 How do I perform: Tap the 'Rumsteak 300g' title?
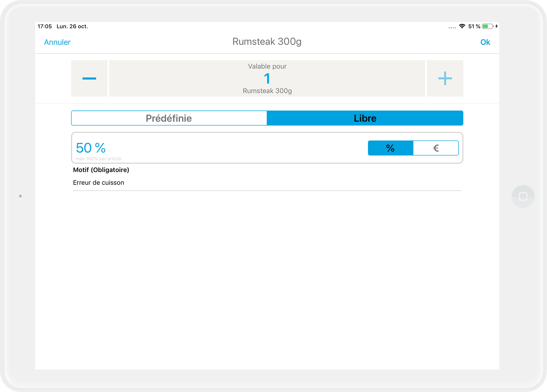coord(267,42)
